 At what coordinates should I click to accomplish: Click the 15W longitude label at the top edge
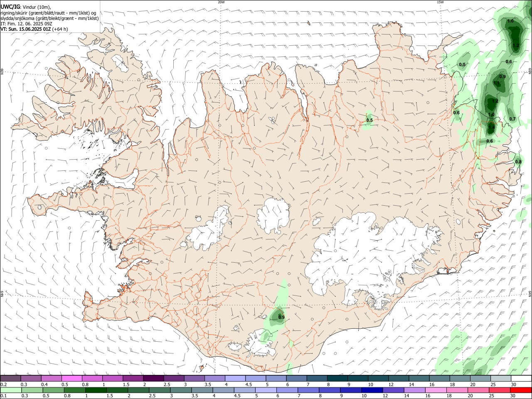pyautogui.click(x=440, y=2)
